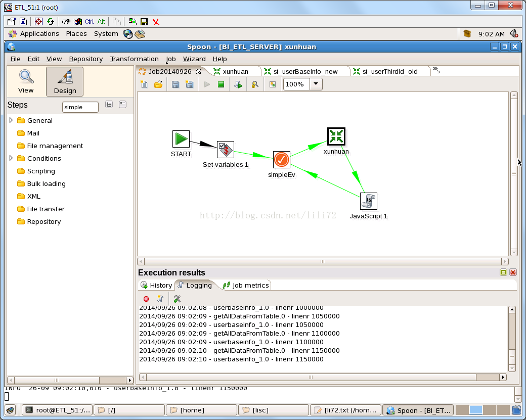Click the Run job play icon
This screenshot has width=526, height=420.
207,84
